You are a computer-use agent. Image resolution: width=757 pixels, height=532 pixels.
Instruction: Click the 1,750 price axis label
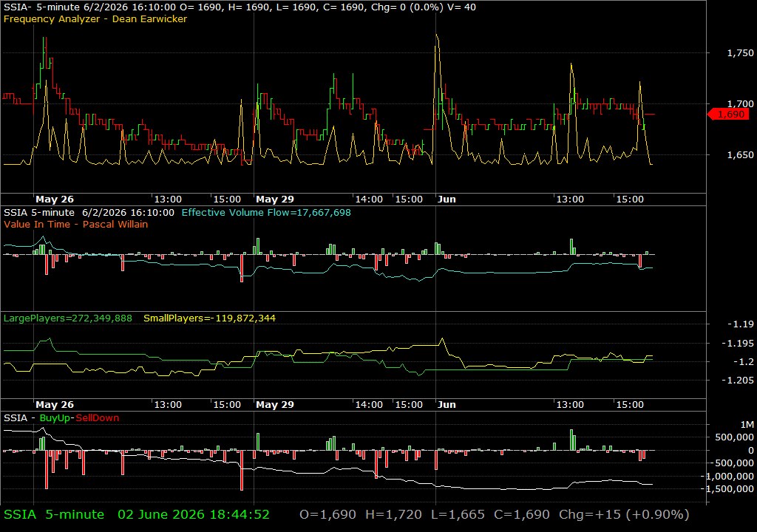coord(740,53)
